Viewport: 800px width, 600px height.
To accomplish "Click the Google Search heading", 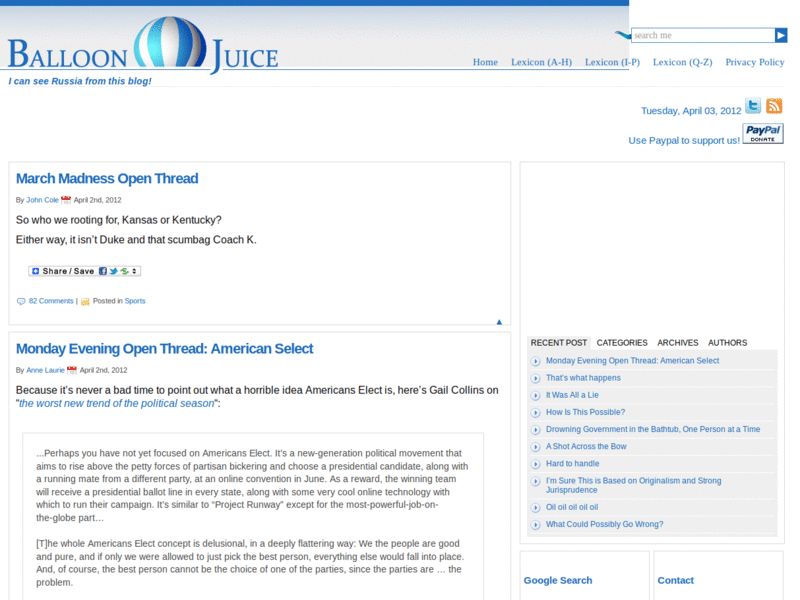I will (x=558, y=581).
